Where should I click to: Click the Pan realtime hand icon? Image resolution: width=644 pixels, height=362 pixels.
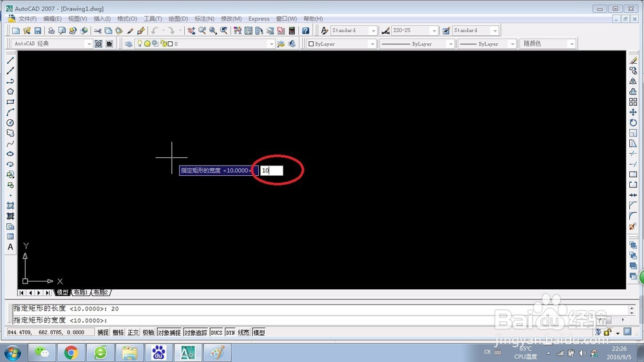point(191,30)
